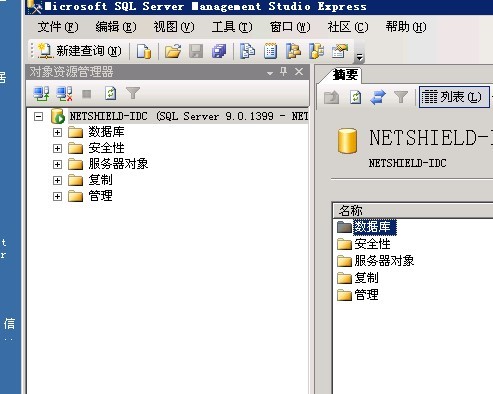Click the save all icon

pyautogui.click(x=219, y=51)
